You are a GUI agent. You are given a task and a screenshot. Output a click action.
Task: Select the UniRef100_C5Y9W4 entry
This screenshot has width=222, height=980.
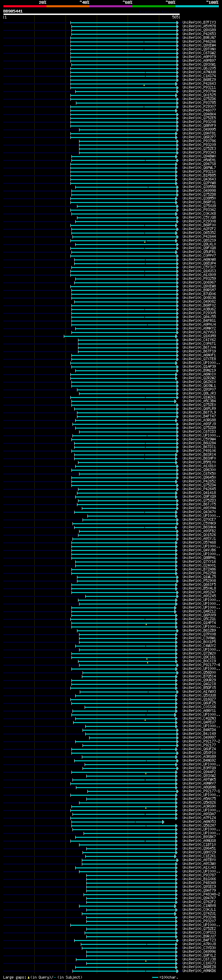pos(199,439)
